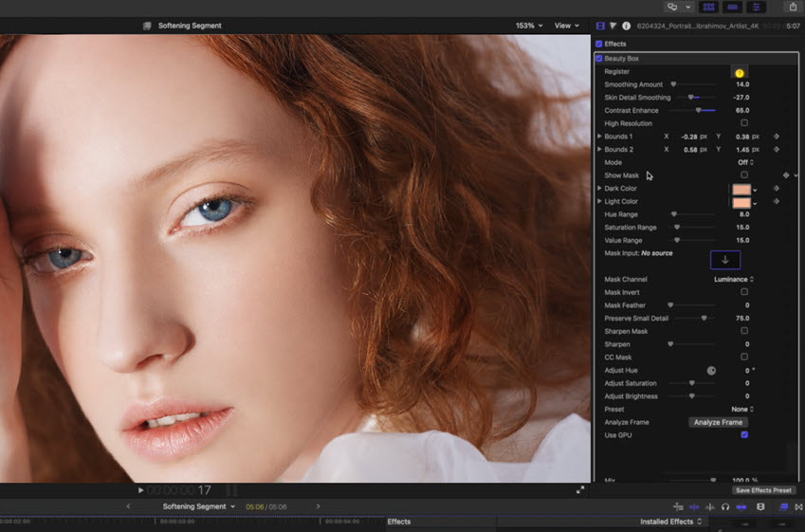
Task: Toggle the blue snapping icon right of the headphones
Action: 741,506
